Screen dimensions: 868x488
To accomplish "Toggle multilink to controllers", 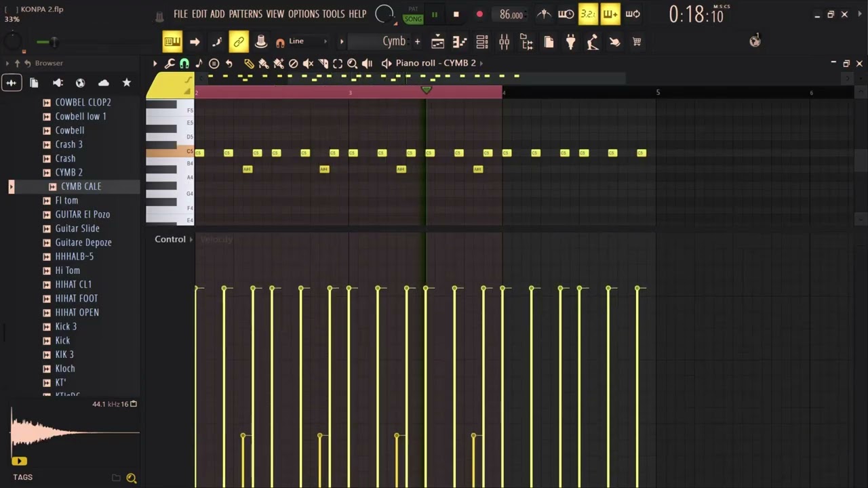I will tap(239, 42).
